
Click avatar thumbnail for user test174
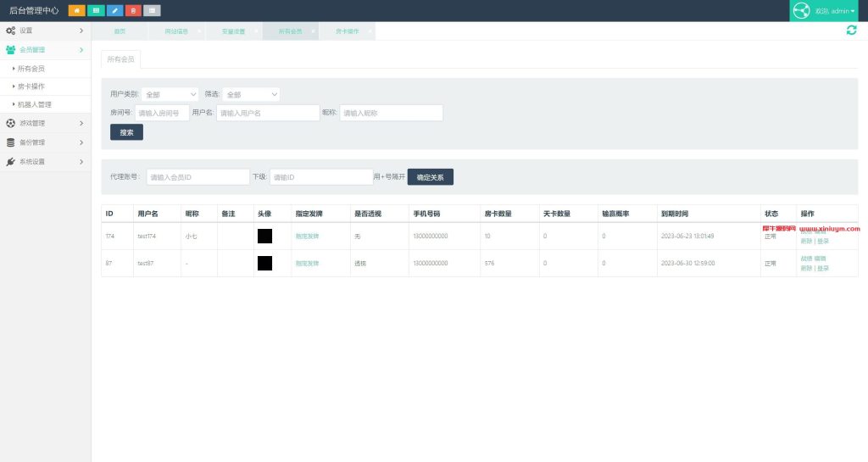click(264, 237)
